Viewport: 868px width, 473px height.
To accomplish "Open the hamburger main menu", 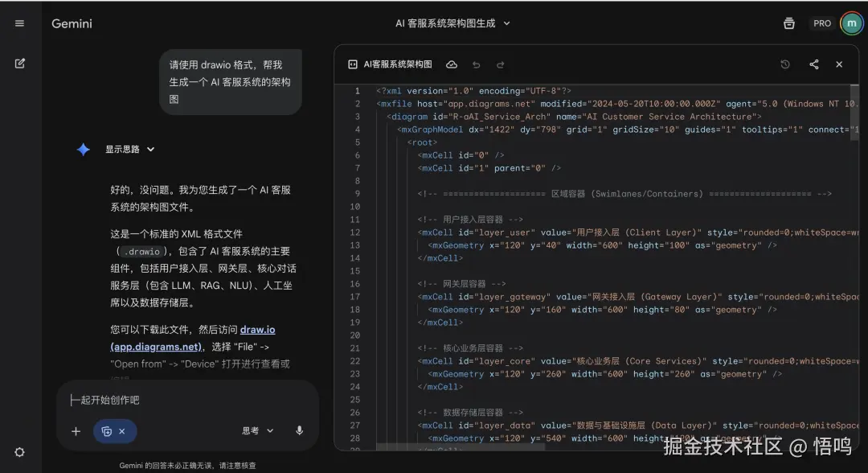I will (19, 23).
